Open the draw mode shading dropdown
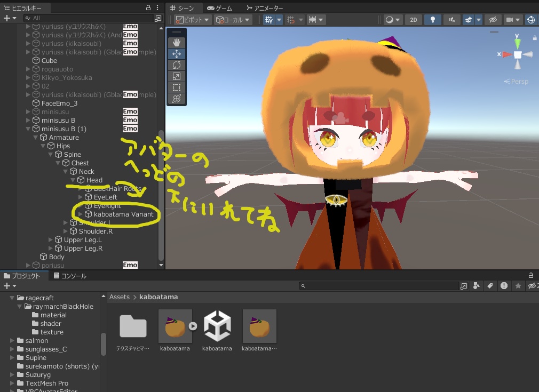539x392 pixels. tap(393, 20)
